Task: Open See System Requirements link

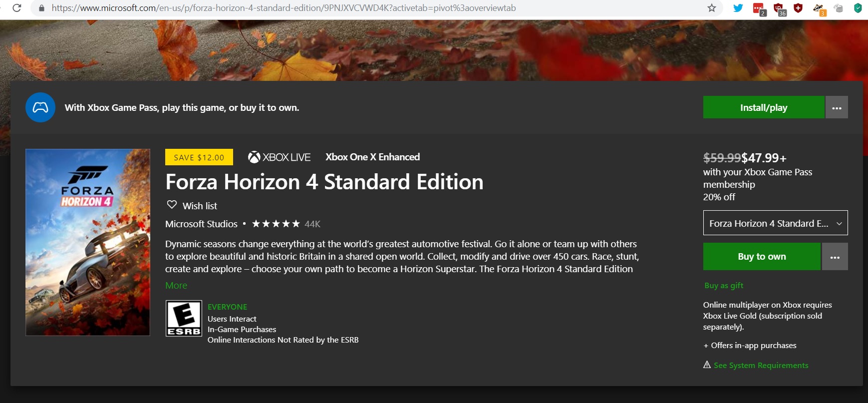Action: pos(761,365)
